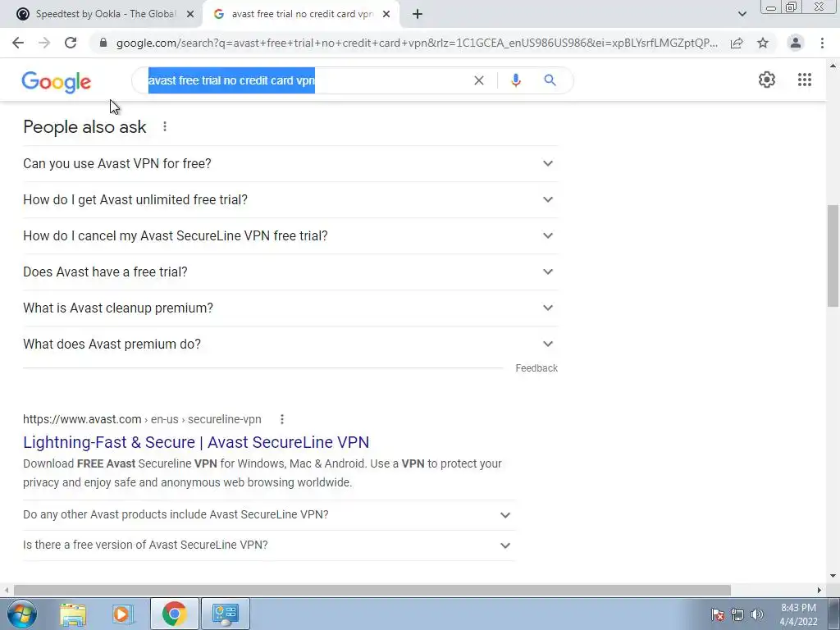The width and height of the screenshot is (840, 630).
Task: Click the Chrome taskbar icon
Action: [174, 614]
